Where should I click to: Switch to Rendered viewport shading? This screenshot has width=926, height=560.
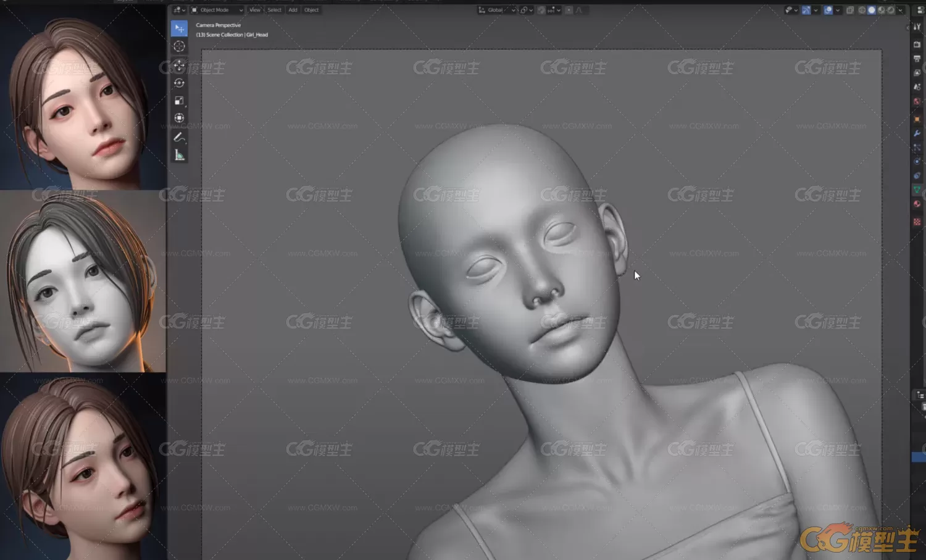click(891, 10)
